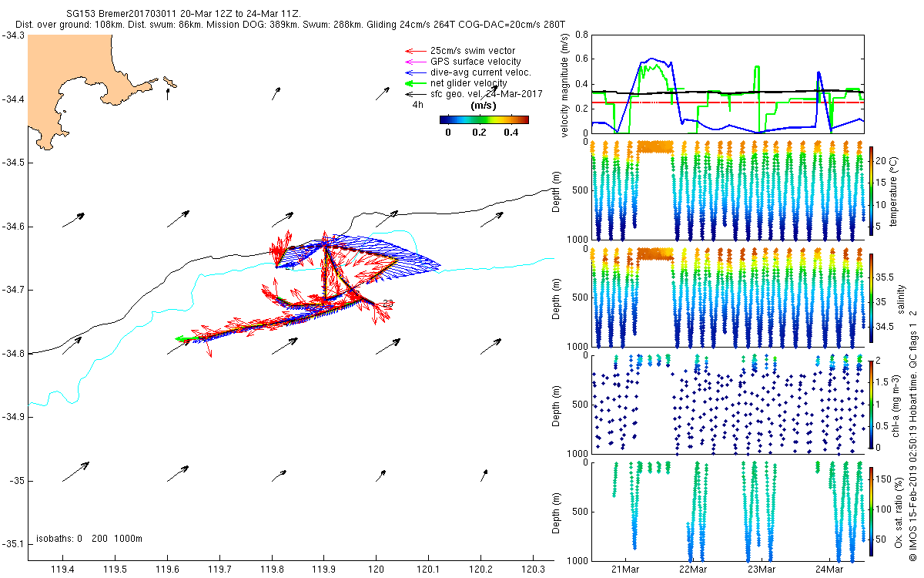Click the blue dive-avg current legend arrow
This screenshot has width=924, height=578.
(415, 72)
